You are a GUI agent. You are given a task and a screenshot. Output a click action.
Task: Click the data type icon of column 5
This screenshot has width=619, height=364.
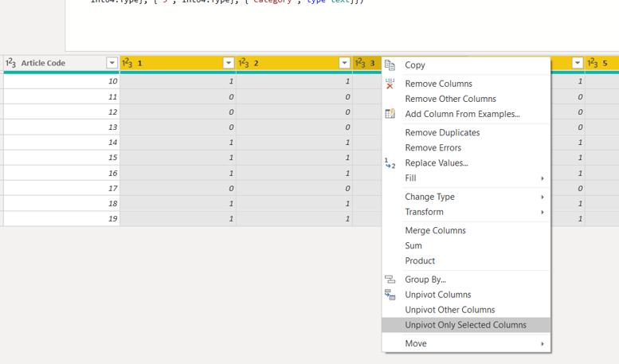click(x=593, y=63)
